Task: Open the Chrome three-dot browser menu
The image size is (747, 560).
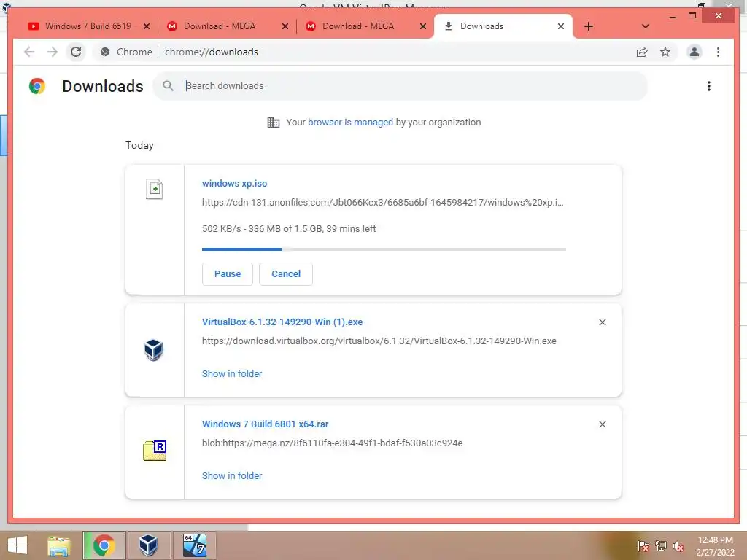Action: pyautogui.click(x=718, y=52)
